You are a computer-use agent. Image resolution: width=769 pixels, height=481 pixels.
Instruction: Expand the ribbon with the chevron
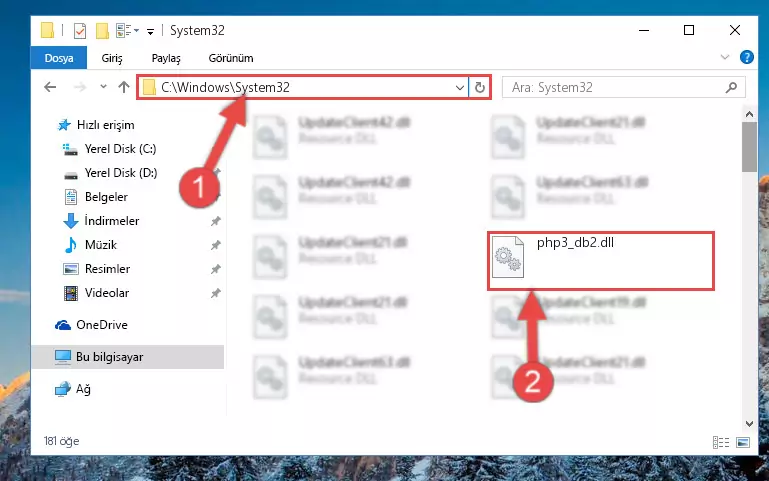[x=725, y=57]
